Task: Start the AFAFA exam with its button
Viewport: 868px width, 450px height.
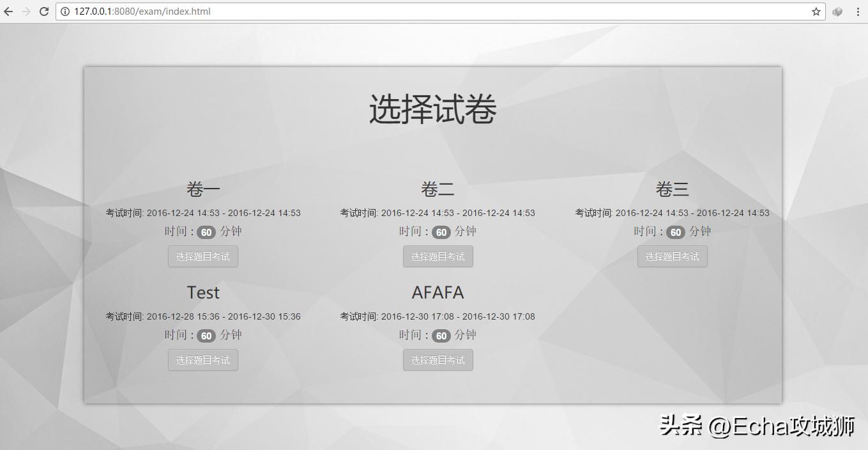Action: pos(438,360)
